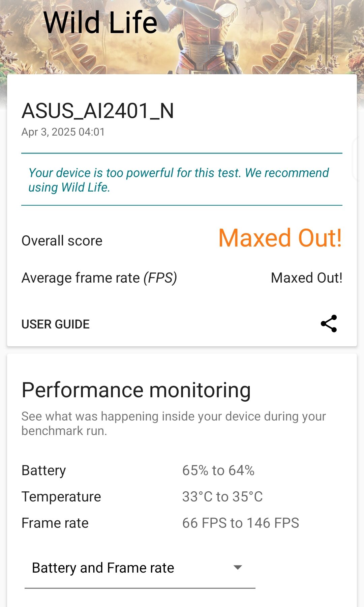Image resolution: width=364 pixels, height=607 pixels.
Task: Tap the Performance monitoring heading
Action: [136, 390]
